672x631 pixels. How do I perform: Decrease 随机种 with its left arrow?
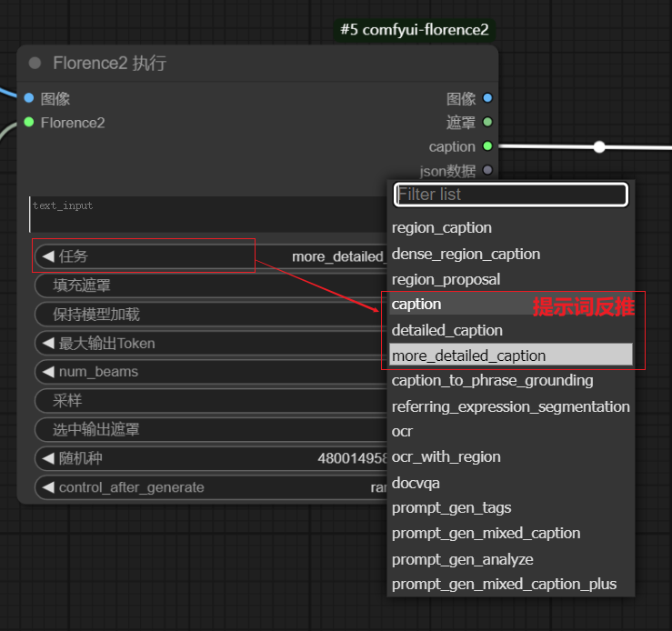(48, 458)
